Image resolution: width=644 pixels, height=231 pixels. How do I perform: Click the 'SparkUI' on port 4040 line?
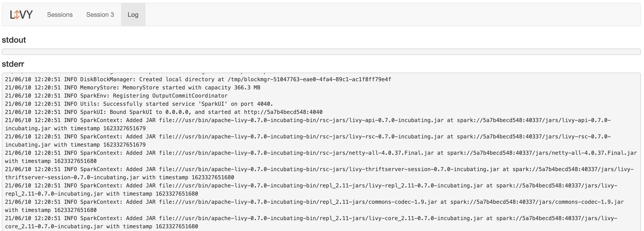coord(139,104)
